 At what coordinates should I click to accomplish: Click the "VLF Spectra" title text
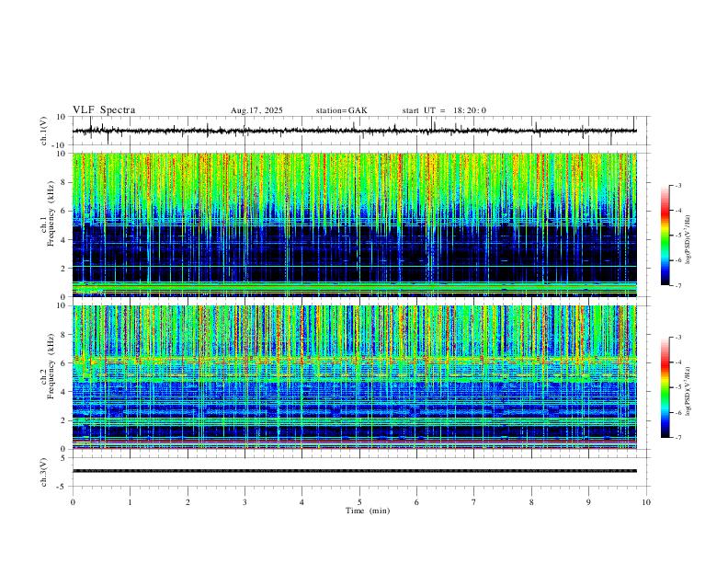pyautogui.click(x=104, y=110)
